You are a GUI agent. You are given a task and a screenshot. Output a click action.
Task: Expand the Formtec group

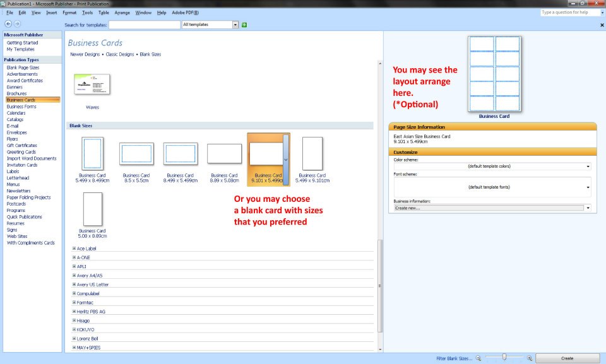coord(74,303)
